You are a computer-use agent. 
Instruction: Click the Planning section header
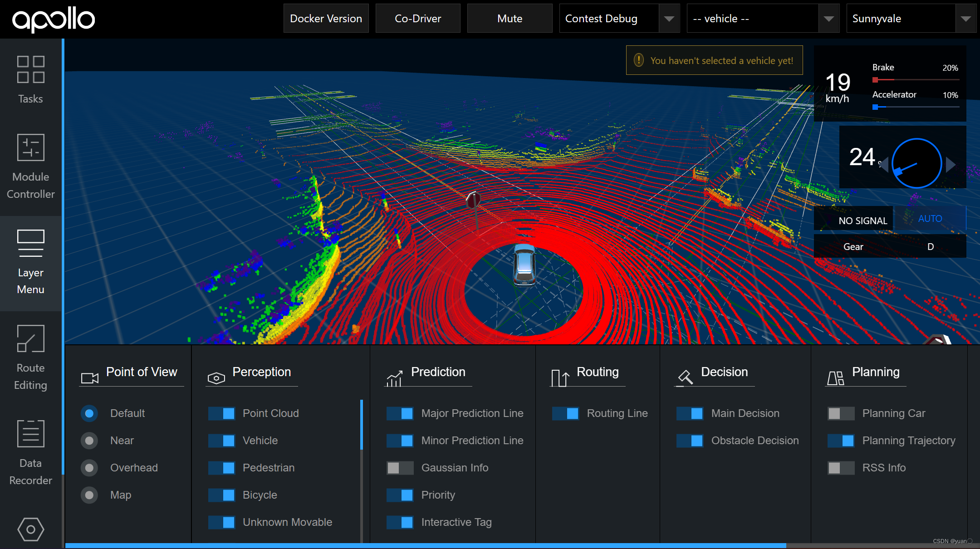click(875, 372)
